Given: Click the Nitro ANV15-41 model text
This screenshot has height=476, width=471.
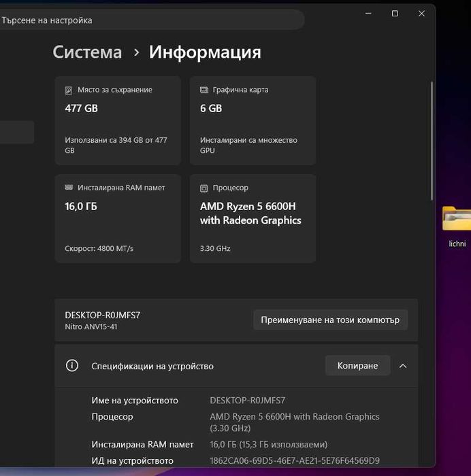Looking at the screenshot, I should tap(91, 326).
